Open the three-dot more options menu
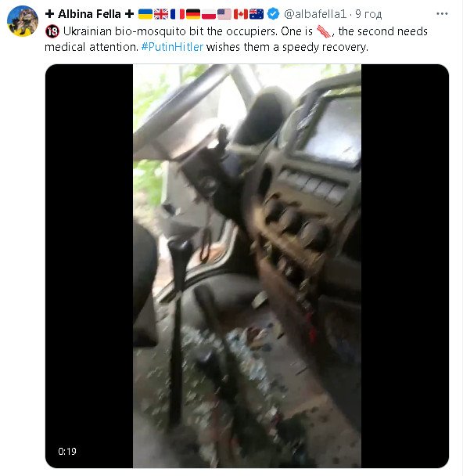Image resolution: width=463 pixels, height=476 pixels. [x=442, y=13]
